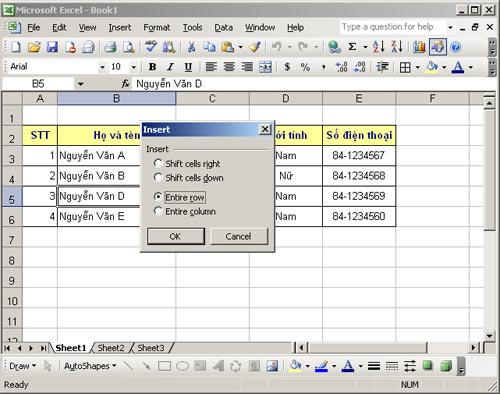Open the font size dropdown
500x394 pixels.
pos(134,67)
